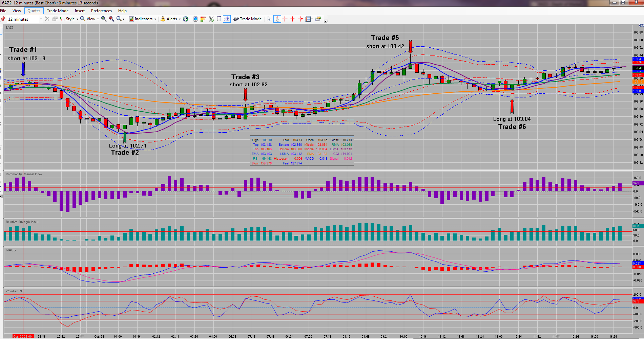Screen dimensions: 644x339
Task: Open the Preferences menu
Action: click(x=101, y=11)
